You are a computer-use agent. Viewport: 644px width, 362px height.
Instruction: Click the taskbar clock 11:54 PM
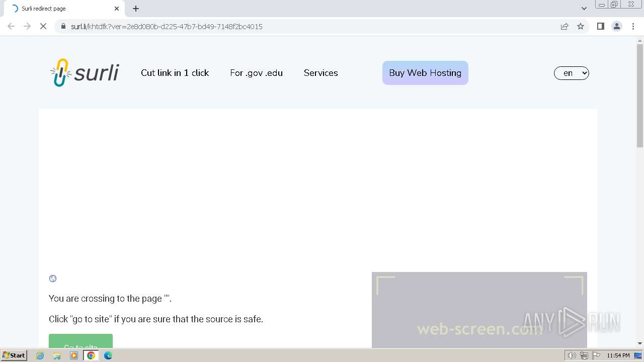618,355
